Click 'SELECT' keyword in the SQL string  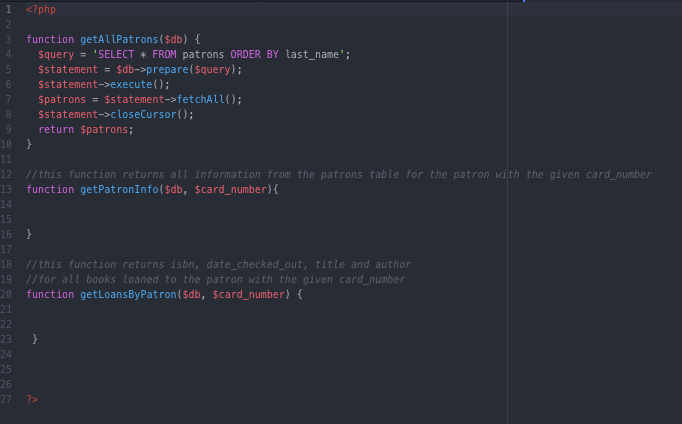click(x=116, y=54)
